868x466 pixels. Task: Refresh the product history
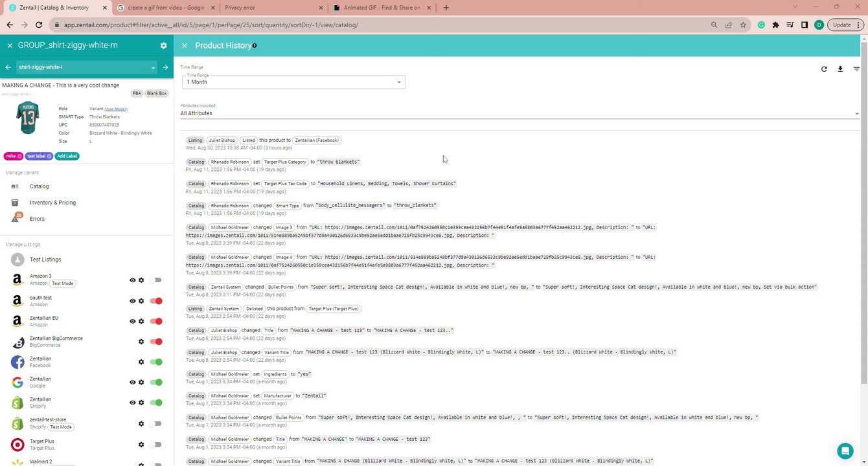(x=824, y=69)
